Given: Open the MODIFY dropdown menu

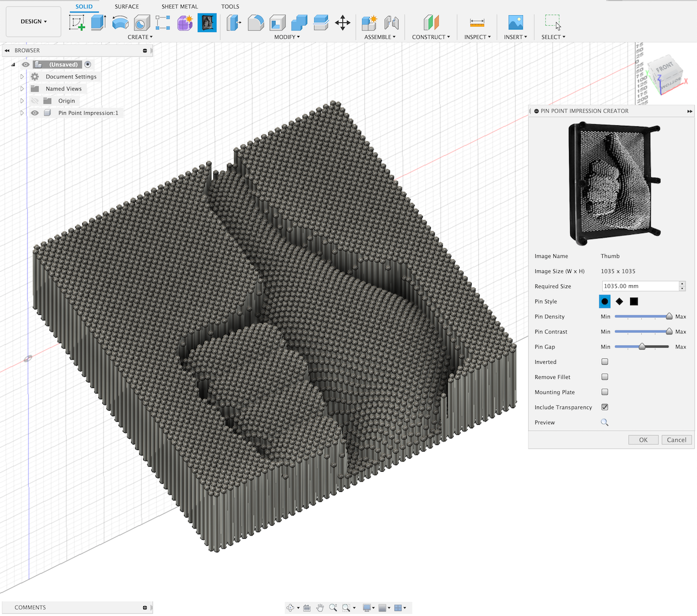Looking at the screenshot, I should pyautogui.click(x=287, y=37).
